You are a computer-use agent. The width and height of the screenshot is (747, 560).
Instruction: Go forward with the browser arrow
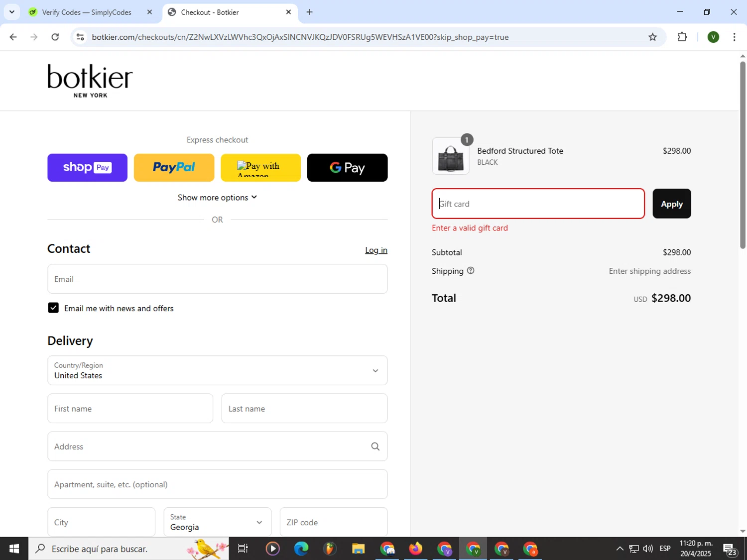coord(34,37)
